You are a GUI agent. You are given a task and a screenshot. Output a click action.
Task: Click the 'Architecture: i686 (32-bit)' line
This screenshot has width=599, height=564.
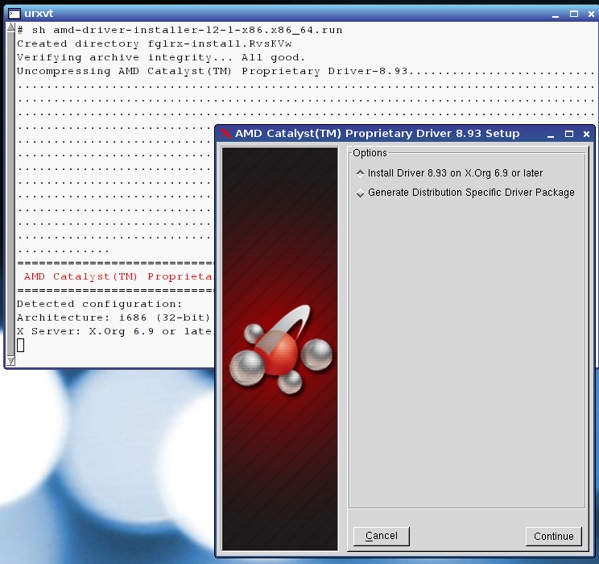pyautogui.click(x=113, y=318)
